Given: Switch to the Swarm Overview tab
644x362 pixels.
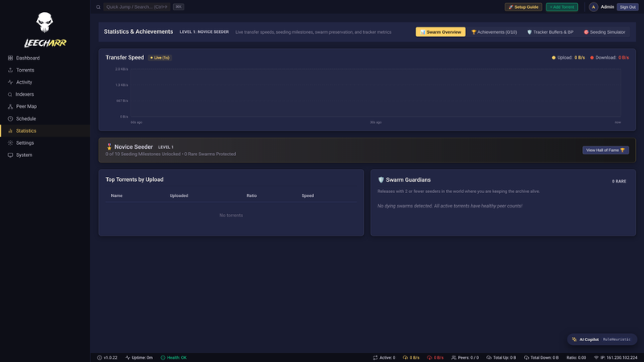Looking at the screenshot, I should coord(440,32).
